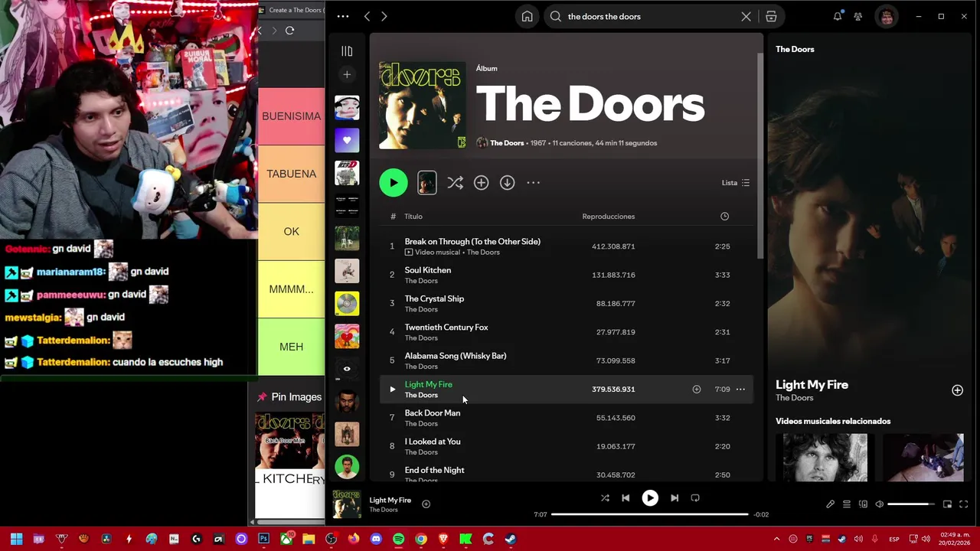Open Spotify home via house icon

pos(527,16)
